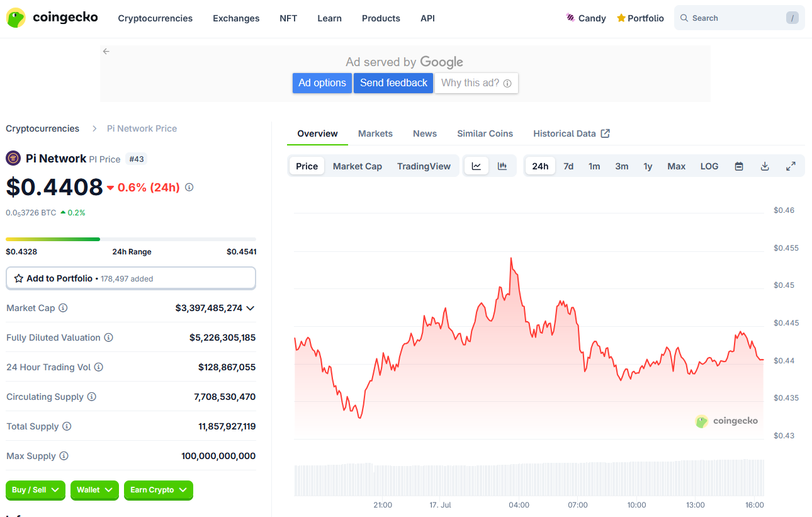The height and width of the screenshot is (517, 812).
Task: Click the Send feedback button
Action: 393,83
